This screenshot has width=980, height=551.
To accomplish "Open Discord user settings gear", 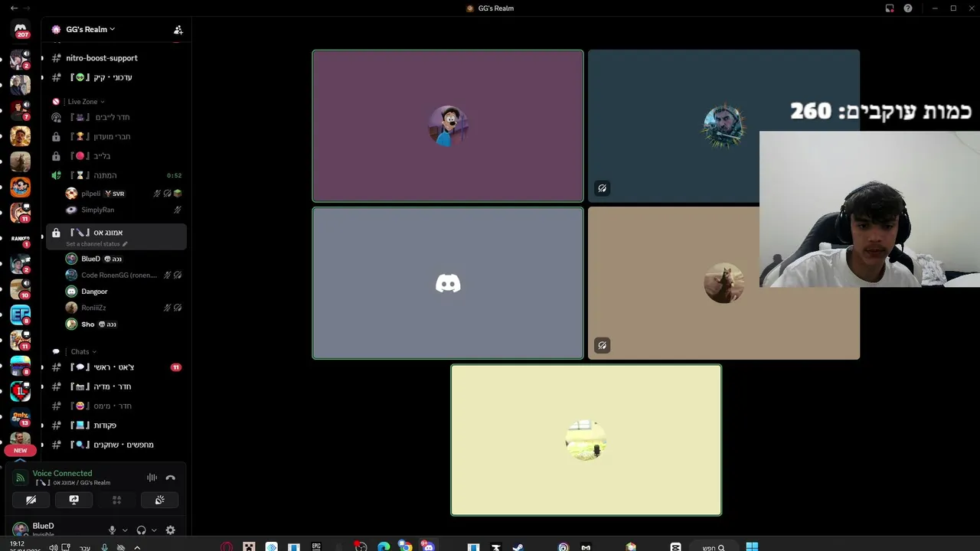I will coord(171,530).
